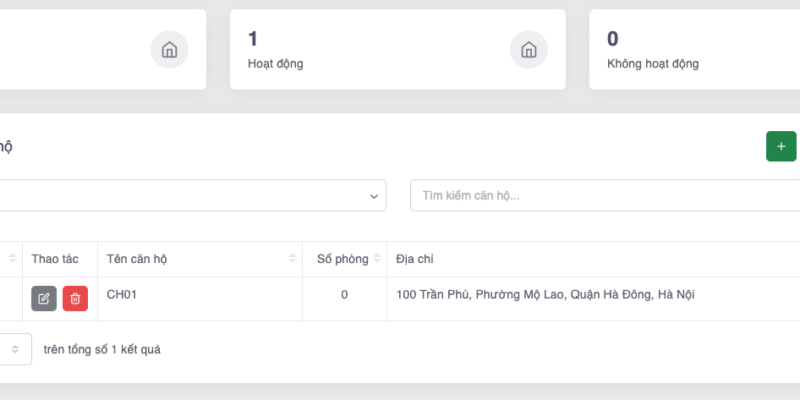Click house icon in the leftmost card

[x=169, y=50]
